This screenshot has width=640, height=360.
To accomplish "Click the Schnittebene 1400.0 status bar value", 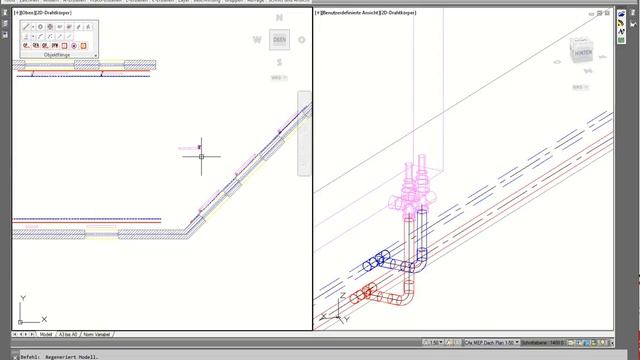I will pyautogui.click(x=542, y=343).
